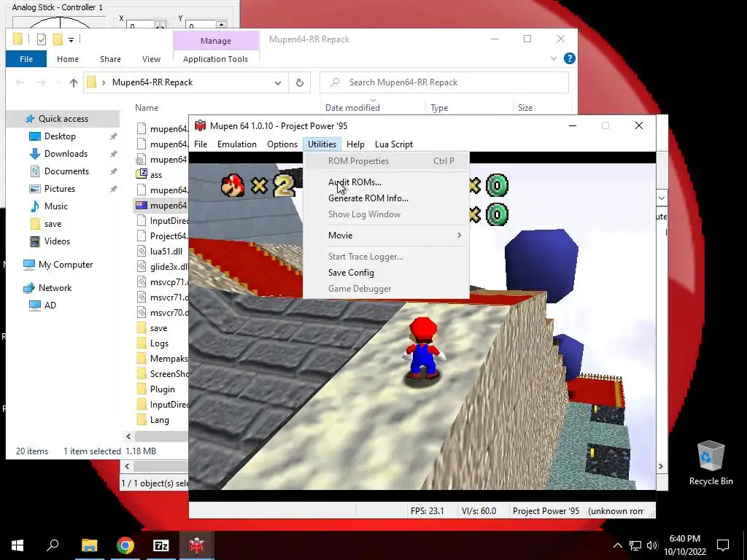Open the Help menu in Mupen 64

355,144
